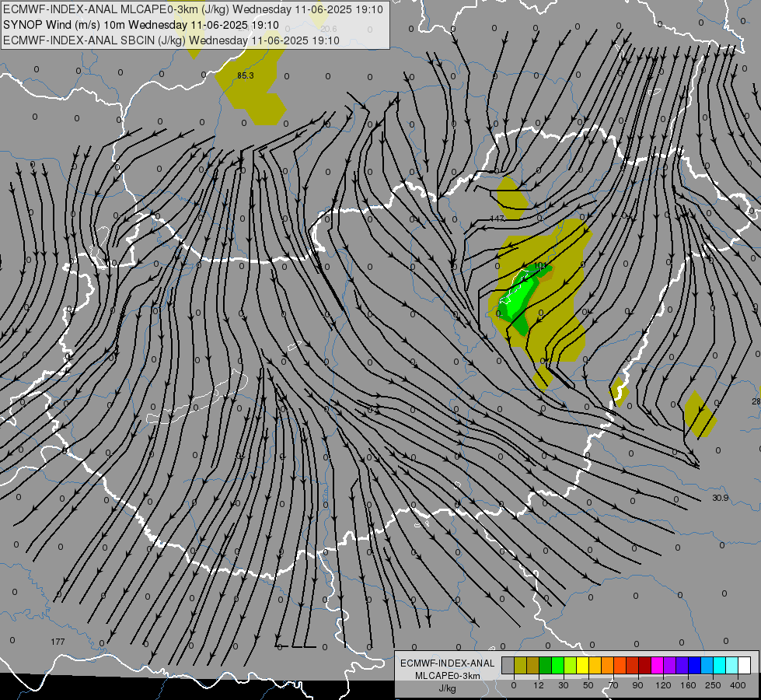761x700 pixels.
Task: Click the 147 value label on the map
Action: 497,219
